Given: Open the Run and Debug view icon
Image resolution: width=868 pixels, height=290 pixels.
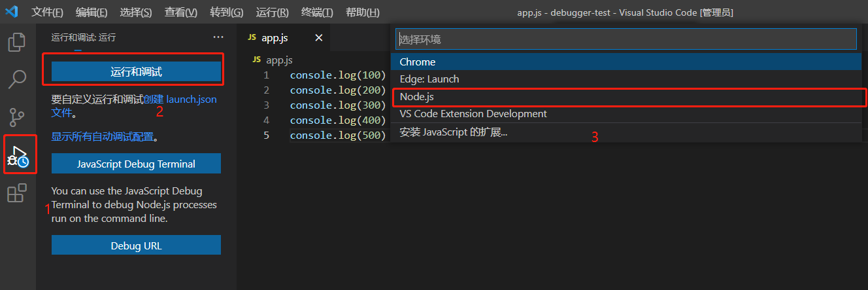Looking at the screenshot, I should click(x=18, y=156).
